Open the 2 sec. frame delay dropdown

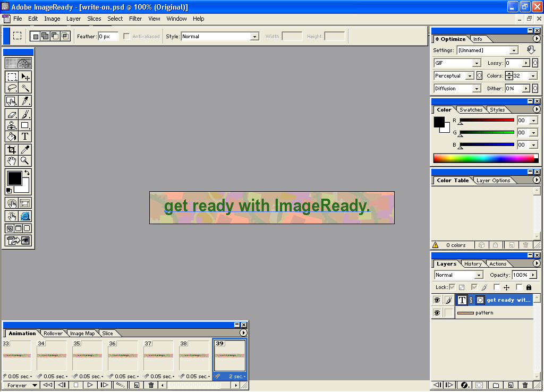(x=237, y=377)
